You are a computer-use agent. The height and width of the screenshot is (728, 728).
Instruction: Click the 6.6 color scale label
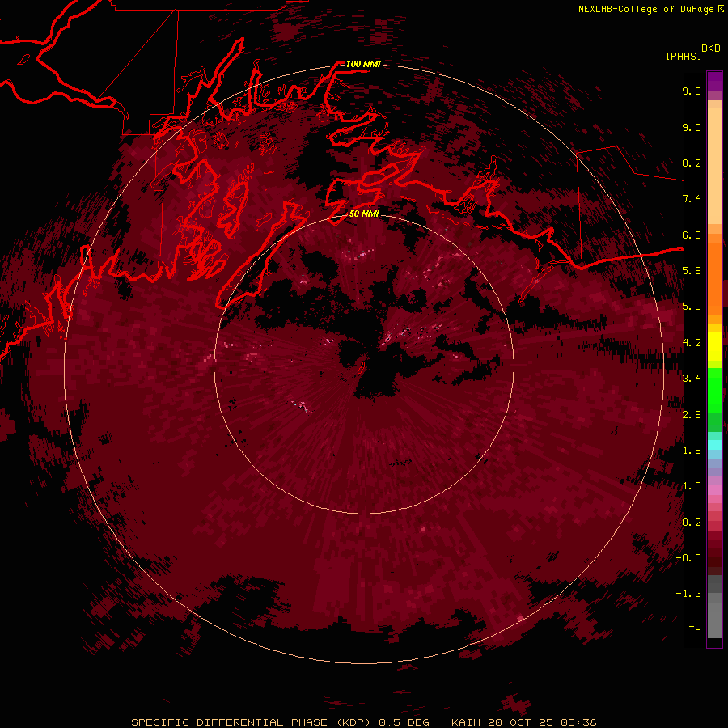click(692, 235)
